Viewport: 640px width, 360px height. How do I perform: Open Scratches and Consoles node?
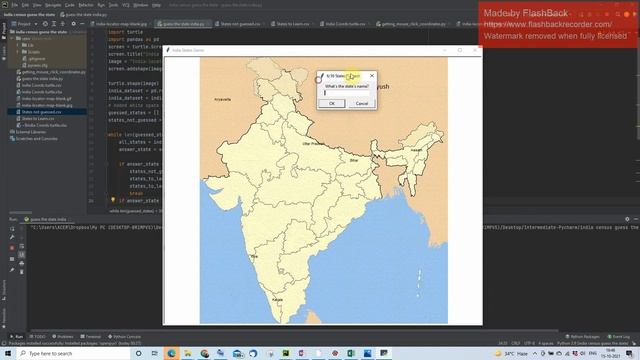point(33,139)
